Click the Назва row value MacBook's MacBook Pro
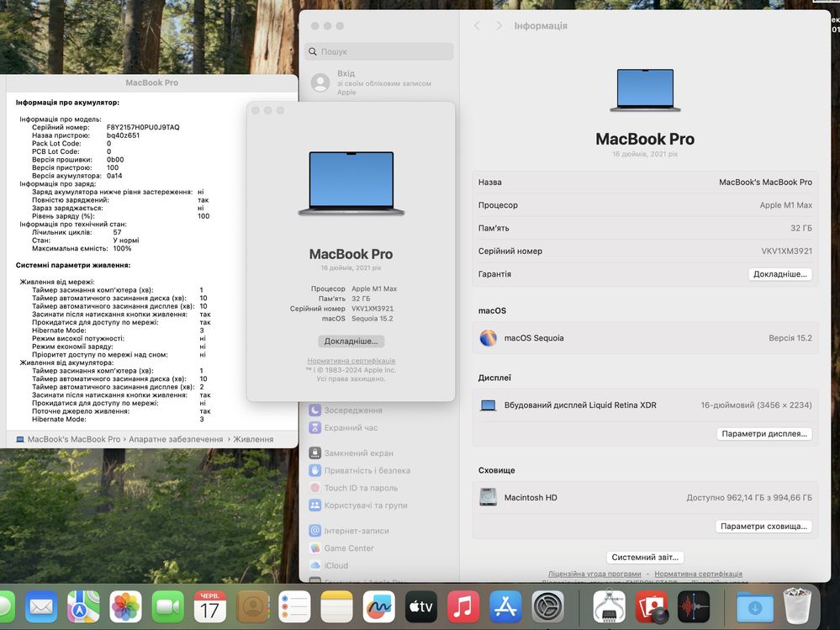 point(765,183)
